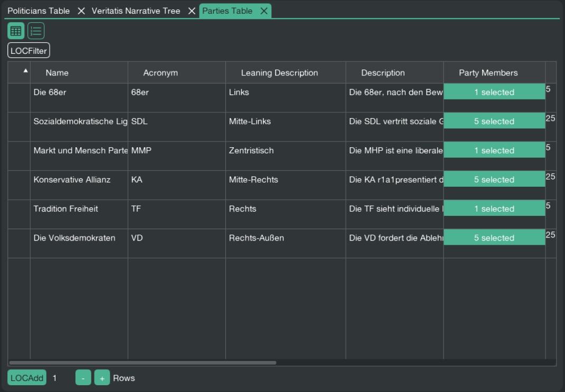
Task: Close the Politicians Table tab
Action: tap(81, 11)
